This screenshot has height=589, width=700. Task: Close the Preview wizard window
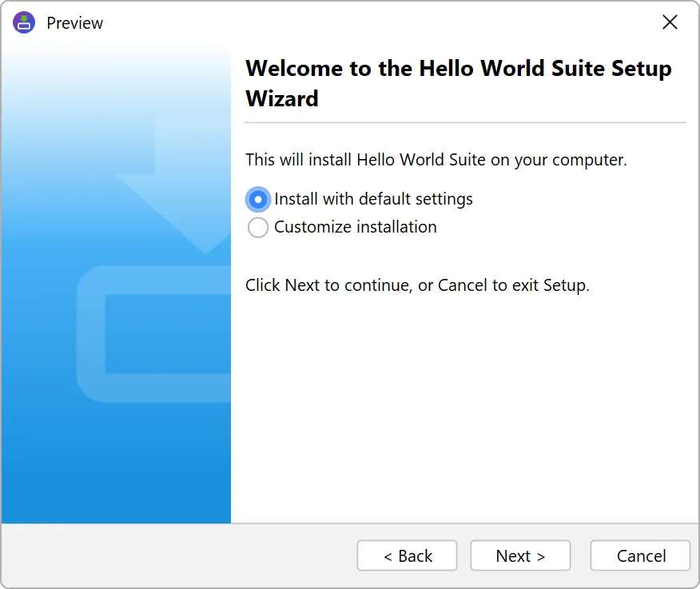click(x=670, y=22)
